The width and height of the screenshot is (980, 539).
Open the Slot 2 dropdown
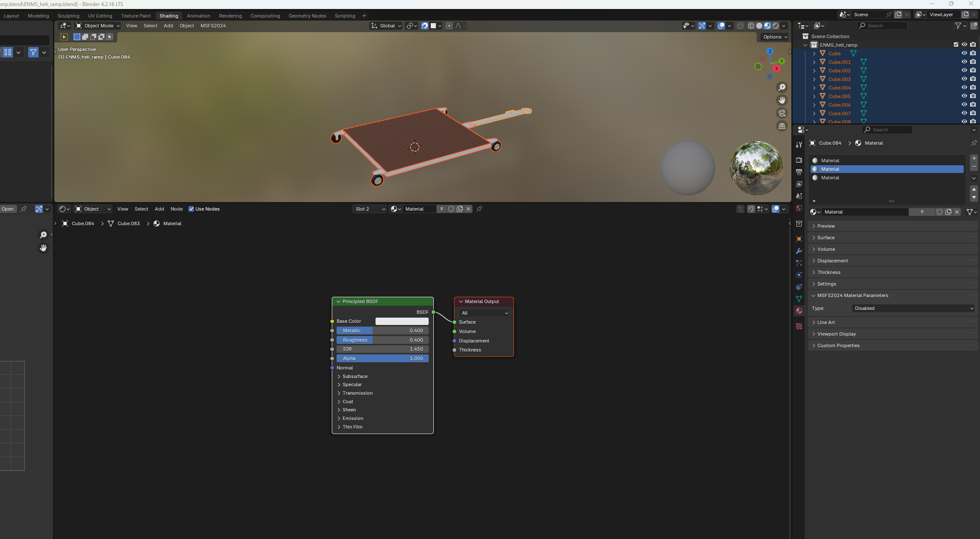370,209
